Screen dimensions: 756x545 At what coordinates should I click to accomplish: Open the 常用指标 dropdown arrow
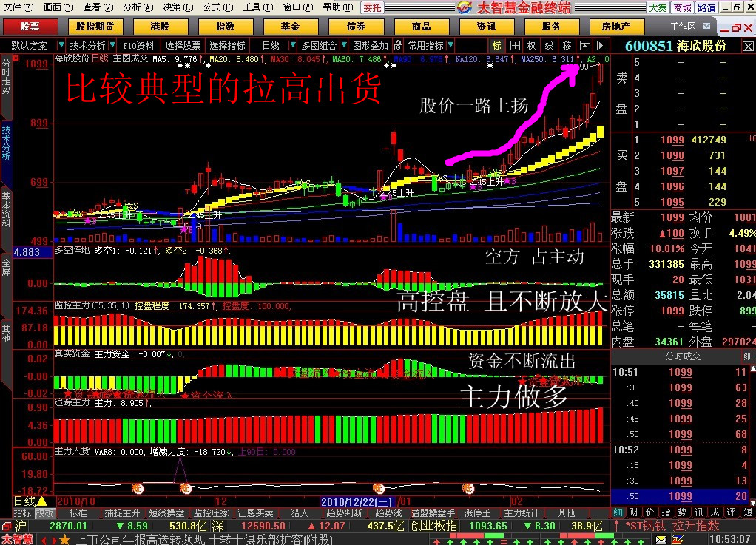[450, 45]
